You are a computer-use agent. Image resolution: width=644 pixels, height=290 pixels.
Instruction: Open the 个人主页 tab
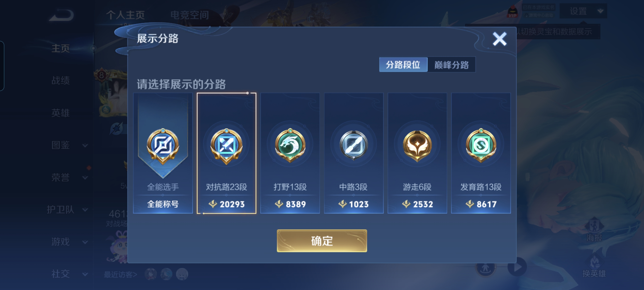pos(125,15)
